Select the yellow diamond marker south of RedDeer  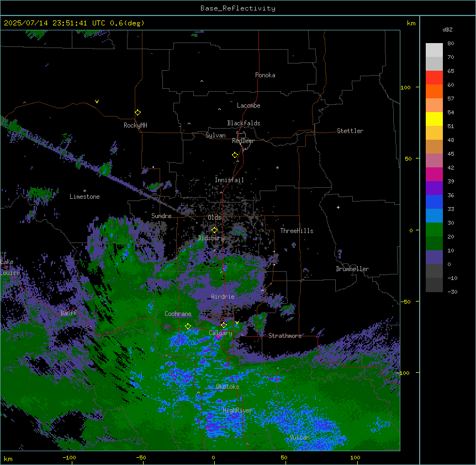coord(235,155)
